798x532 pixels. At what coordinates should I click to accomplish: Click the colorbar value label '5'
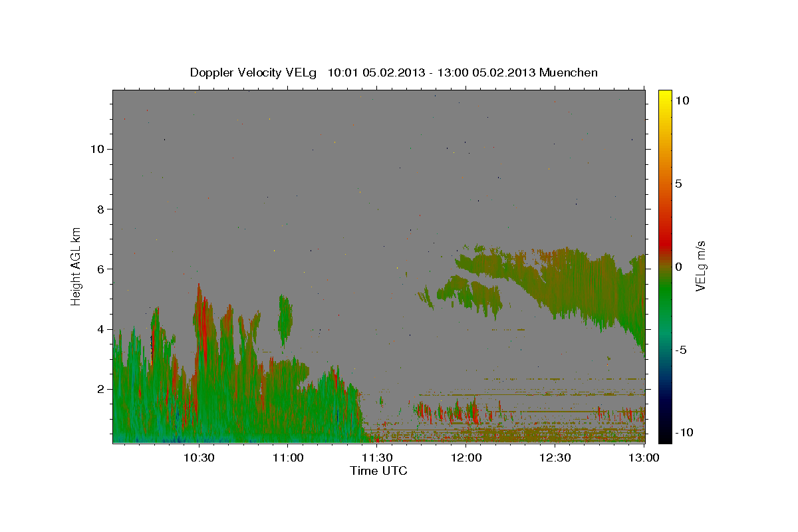point(678,184)
